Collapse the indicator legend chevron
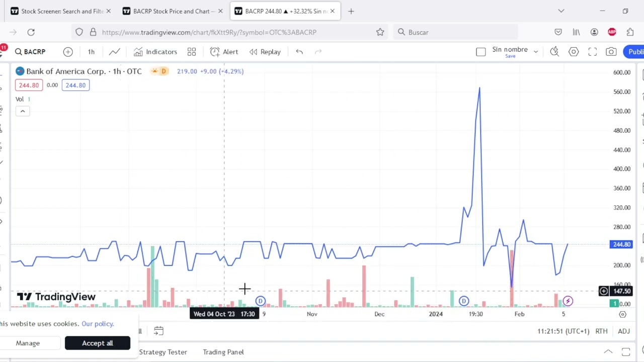Screen dimensions: 644x362 tap(22, 111)
